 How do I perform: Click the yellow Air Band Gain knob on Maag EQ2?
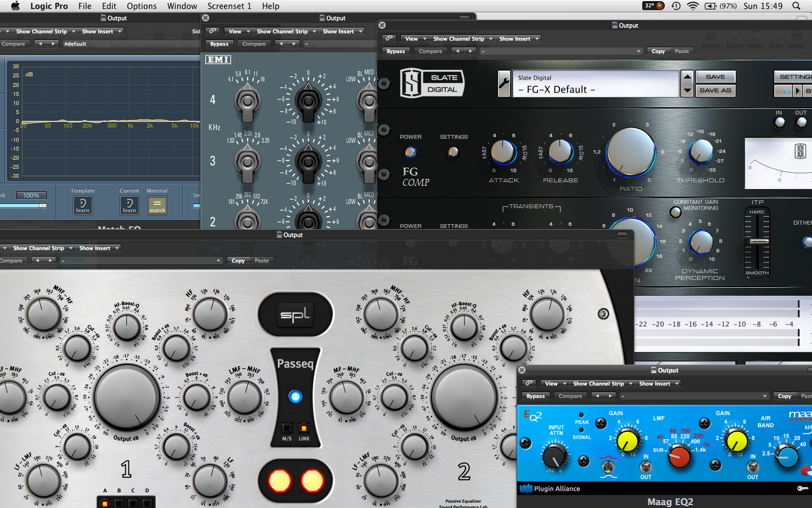tap(736, 441)
